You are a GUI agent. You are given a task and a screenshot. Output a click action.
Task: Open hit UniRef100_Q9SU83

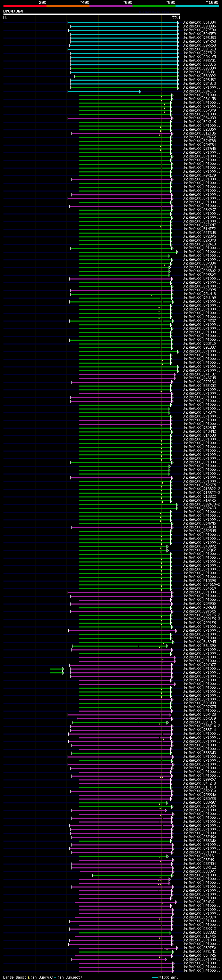(199, 38)
